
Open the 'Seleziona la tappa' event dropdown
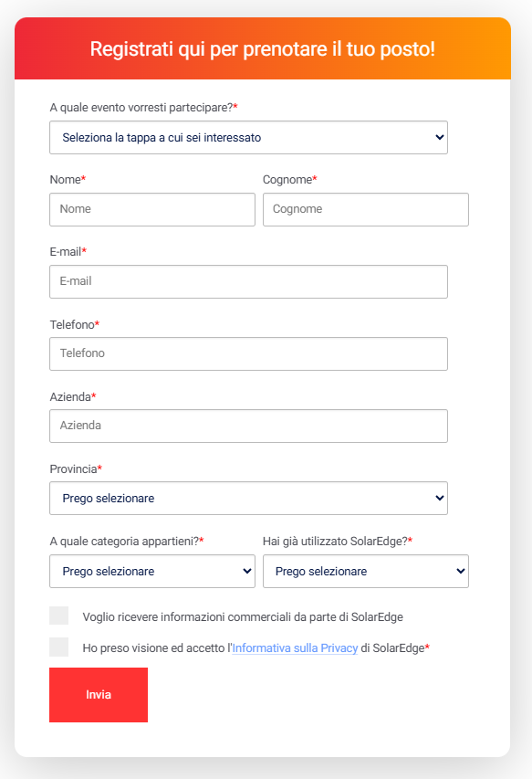coord(248,138)
